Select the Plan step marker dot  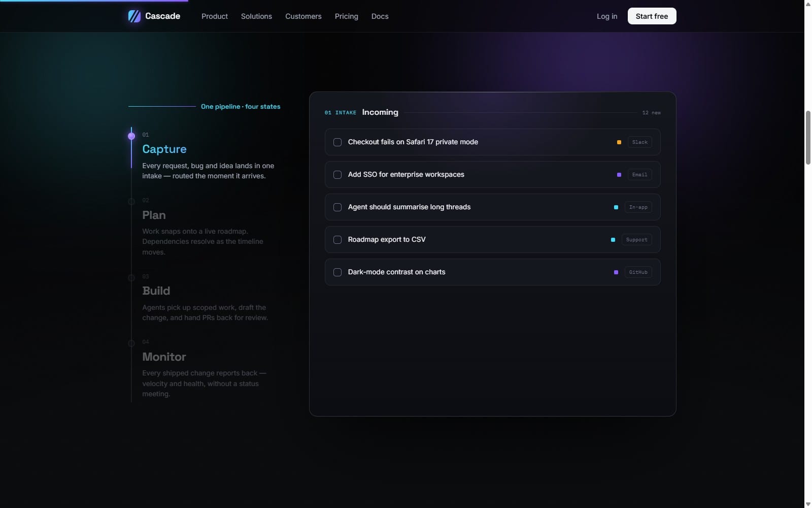pos(131,202)
